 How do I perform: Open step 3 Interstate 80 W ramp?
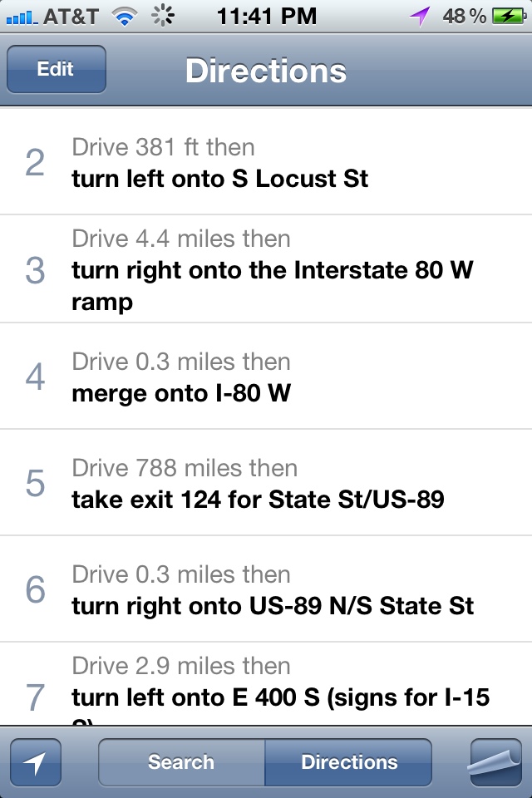[266, 269]
